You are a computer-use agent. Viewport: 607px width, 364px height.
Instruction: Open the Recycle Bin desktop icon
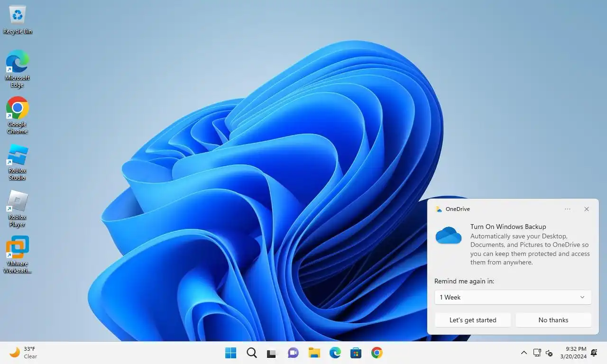click(18, 20)
